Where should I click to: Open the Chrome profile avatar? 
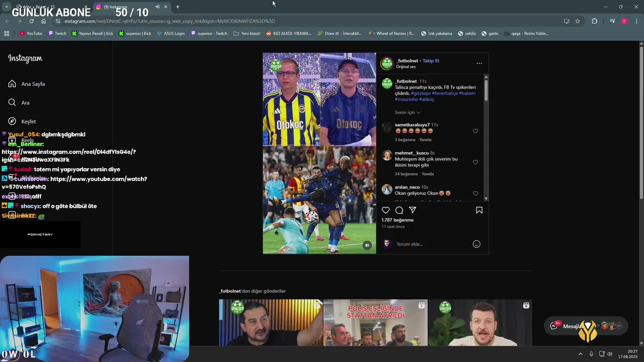click(x=624, y=21)
